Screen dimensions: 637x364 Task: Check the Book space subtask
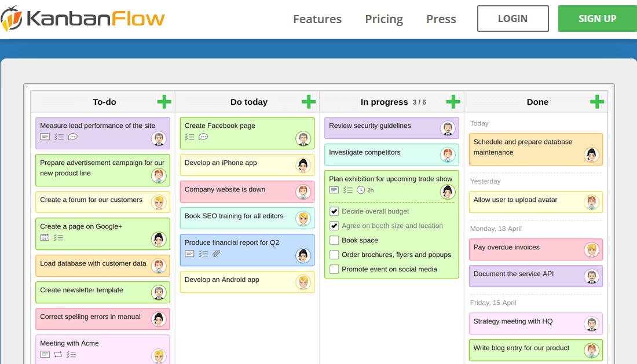(x=334, y=240)
